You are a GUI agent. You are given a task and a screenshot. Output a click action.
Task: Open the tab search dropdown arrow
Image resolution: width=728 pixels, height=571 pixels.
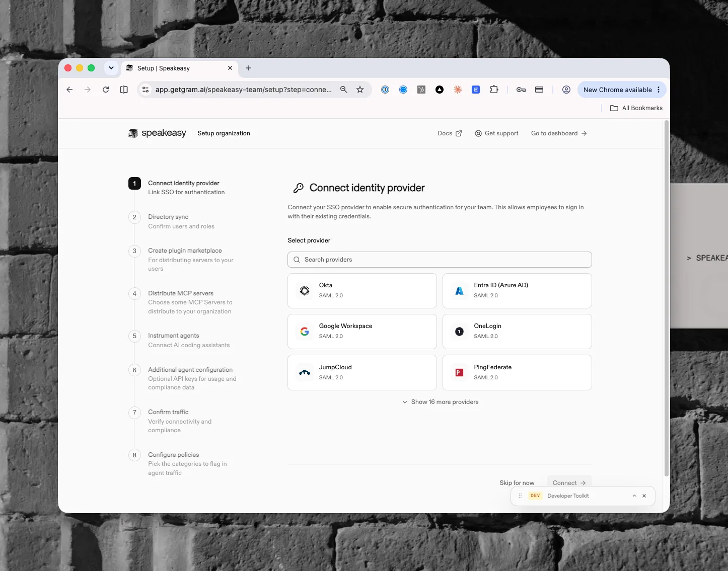point(111,68)
